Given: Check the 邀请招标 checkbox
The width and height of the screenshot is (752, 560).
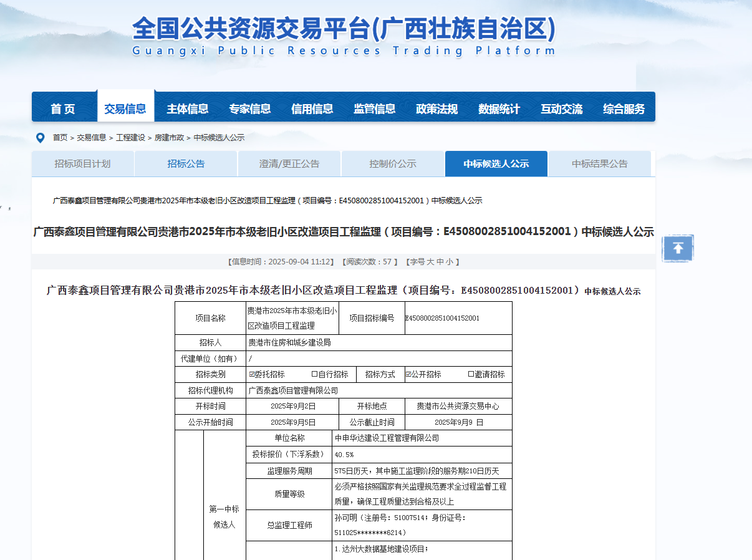Looking at the screenshot, I should (471, 375).
